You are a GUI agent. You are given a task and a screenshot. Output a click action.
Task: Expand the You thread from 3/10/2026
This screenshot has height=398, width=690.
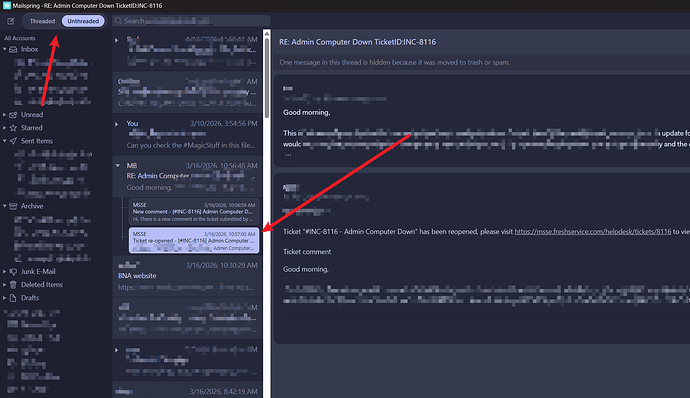[117, 124]
